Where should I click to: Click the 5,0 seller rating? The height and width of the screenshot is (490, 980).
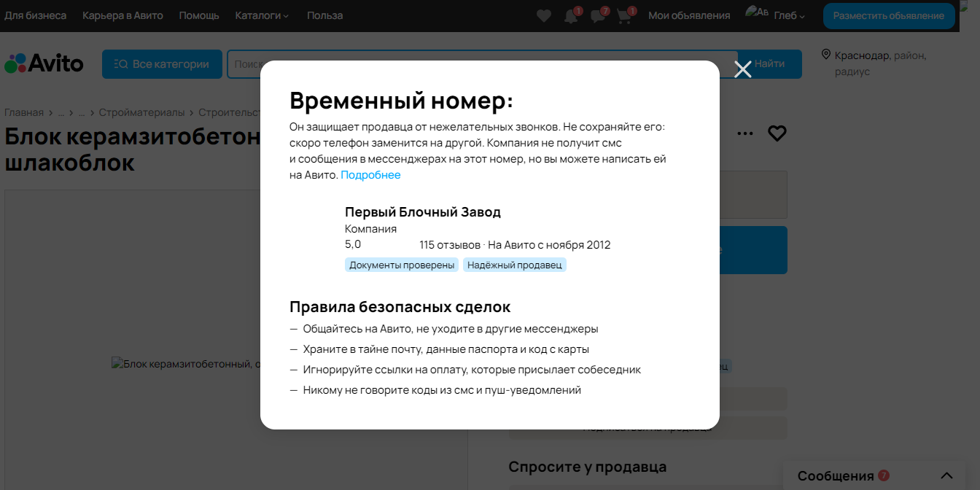pos(353,244)
